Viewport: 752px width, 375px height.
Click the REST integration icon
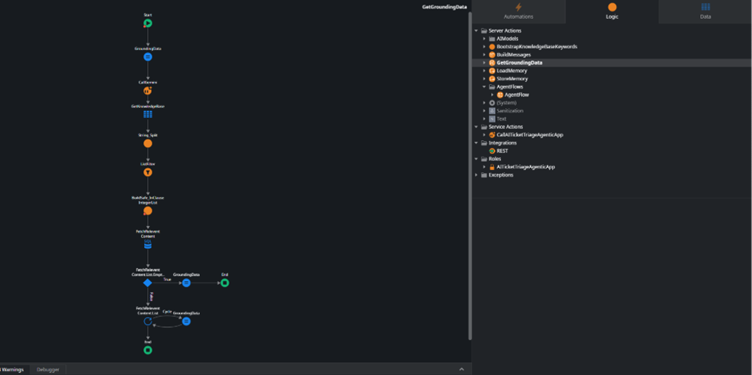492,151
